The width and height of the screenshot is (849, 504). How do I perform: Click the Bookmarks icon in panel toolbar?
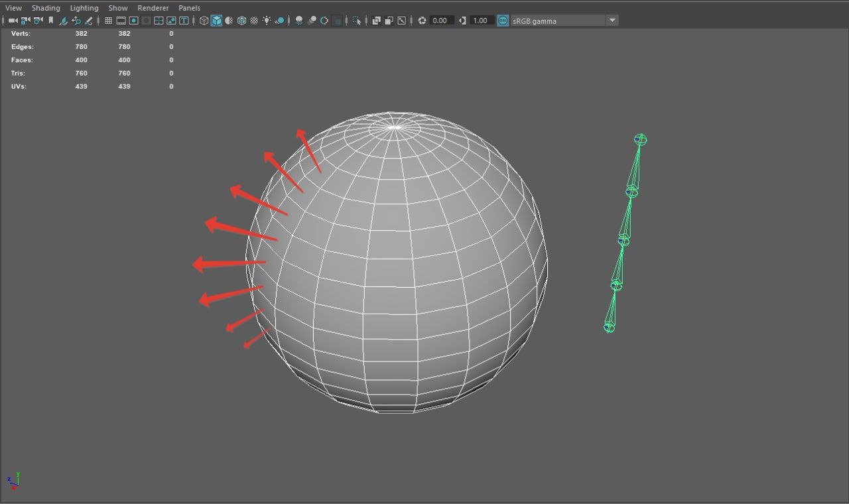click(x=50, y=21)
